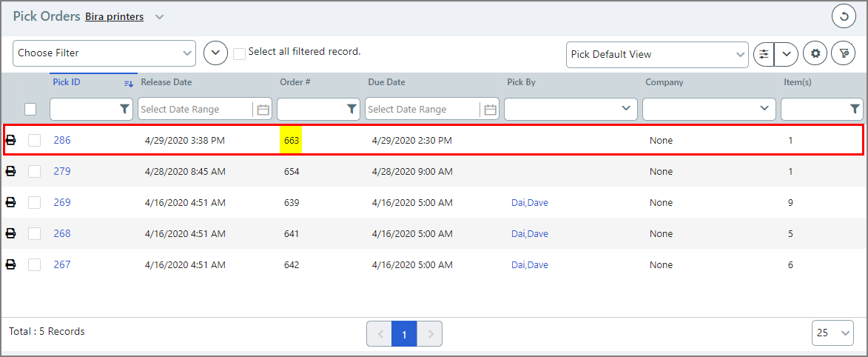The height and width of the screenshot is (357, 868).
Task: Expand the Pick By filter dropdown
Action: tap(571, 109)
